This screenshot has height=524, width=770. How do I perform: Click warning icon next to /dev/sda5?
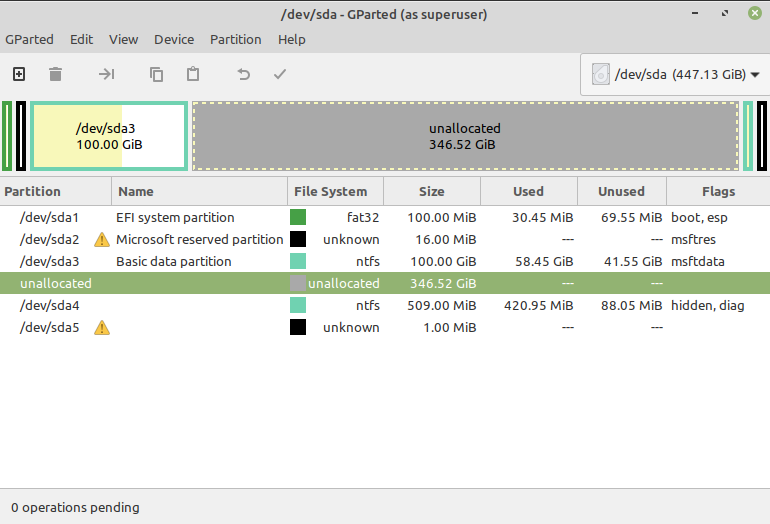(x=102, y=328)
